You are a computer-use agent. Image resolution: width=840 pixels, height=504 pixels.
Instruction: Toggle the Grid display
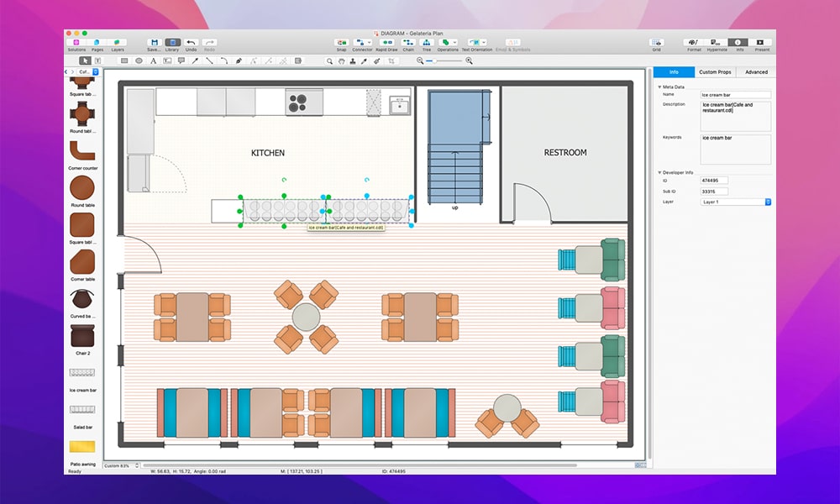[x=656, y=42]
